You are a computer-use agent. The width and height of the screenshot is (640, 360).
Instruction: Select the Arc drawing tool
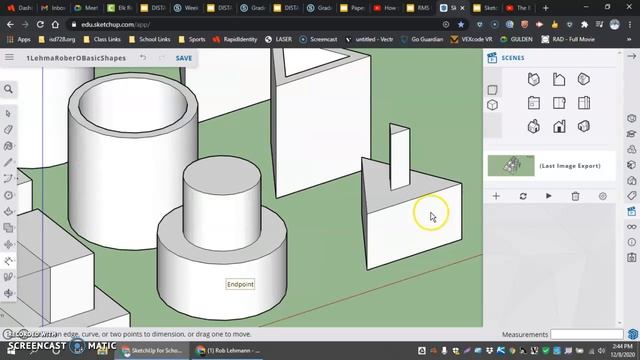[x=8, y=178]
